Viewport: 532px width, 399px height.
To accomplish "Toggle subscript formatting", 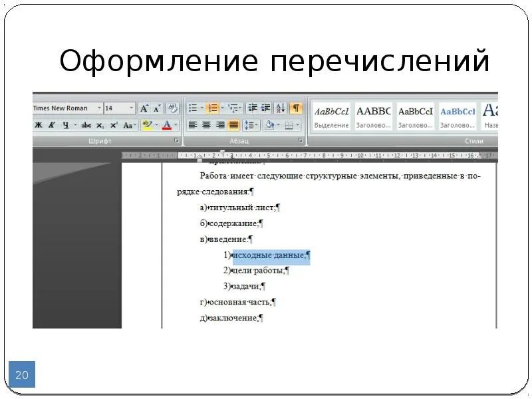I will 100,125.
